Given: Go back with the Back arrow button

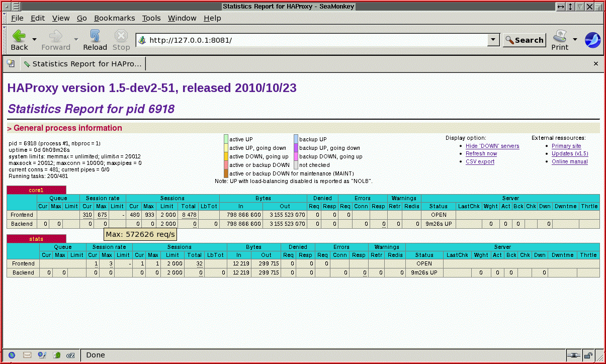Looking at the screenshot, I should pos(20,40).
